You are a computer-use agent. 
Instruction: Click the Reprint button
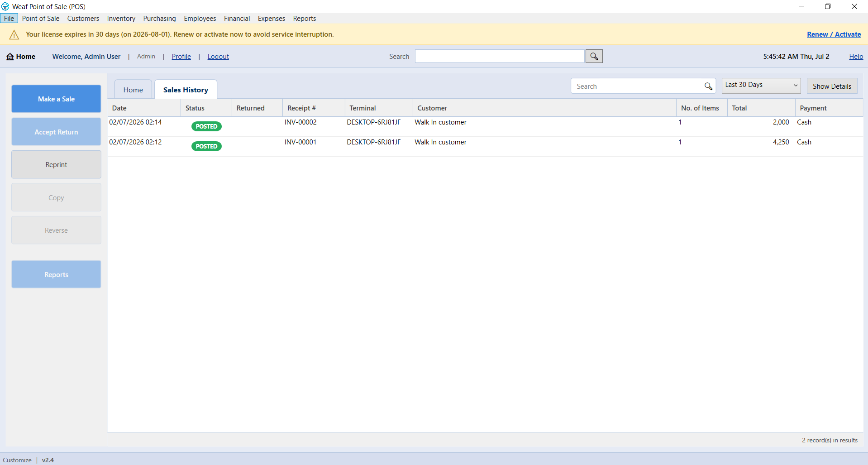[x=56, y=164]
